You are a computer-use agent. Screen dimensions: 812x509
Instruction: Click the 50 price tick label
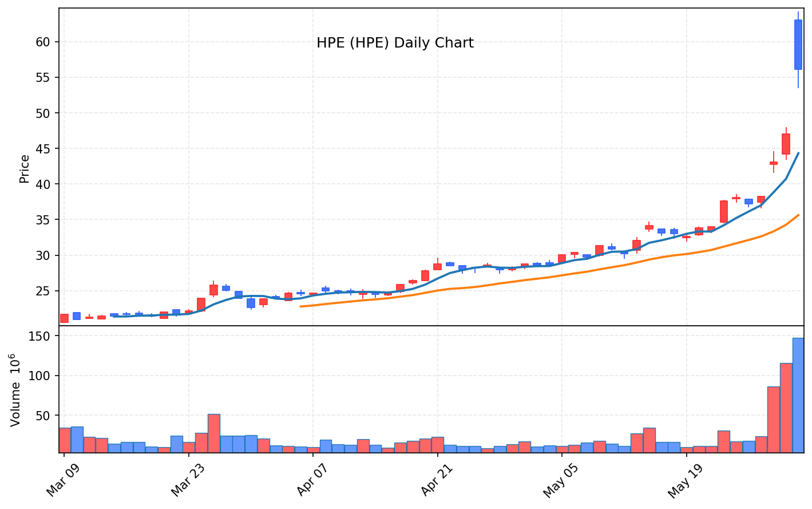pyautogui.click(x=44, y=113)
